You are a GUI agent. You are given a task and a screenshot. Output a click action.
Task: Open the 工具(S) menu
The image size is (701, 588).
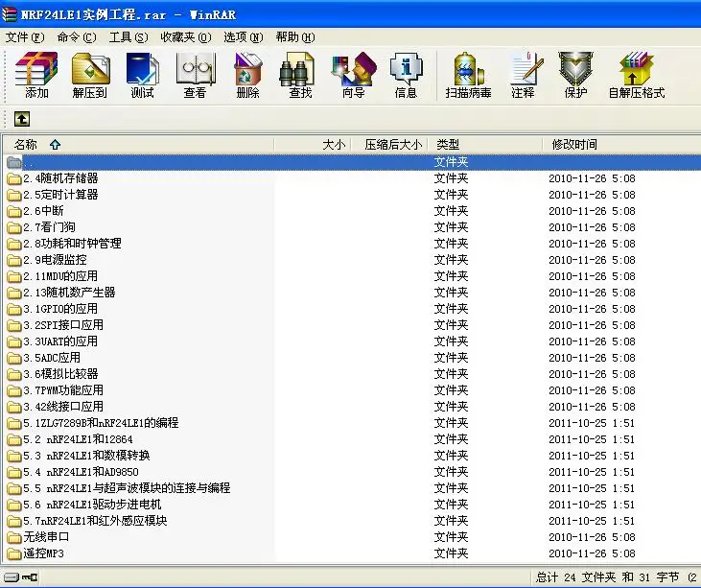pyautogui.click(x=129, y=37)
